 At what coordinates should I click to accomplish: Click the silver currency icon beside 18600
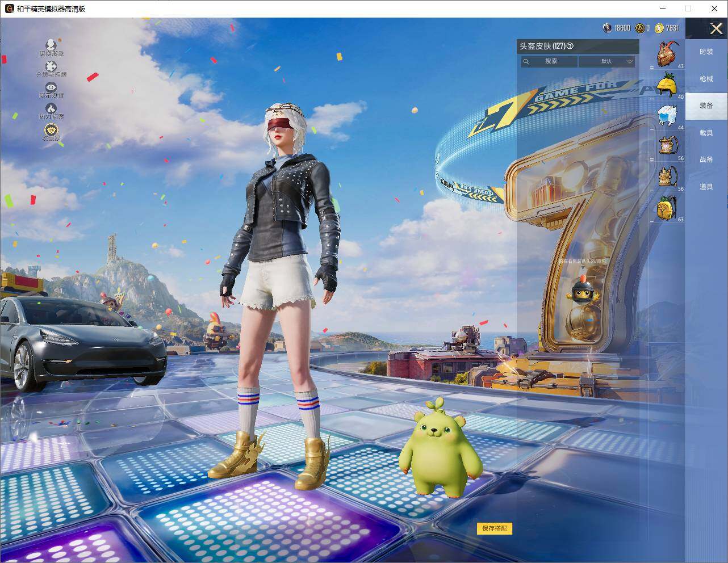(607, 28)
